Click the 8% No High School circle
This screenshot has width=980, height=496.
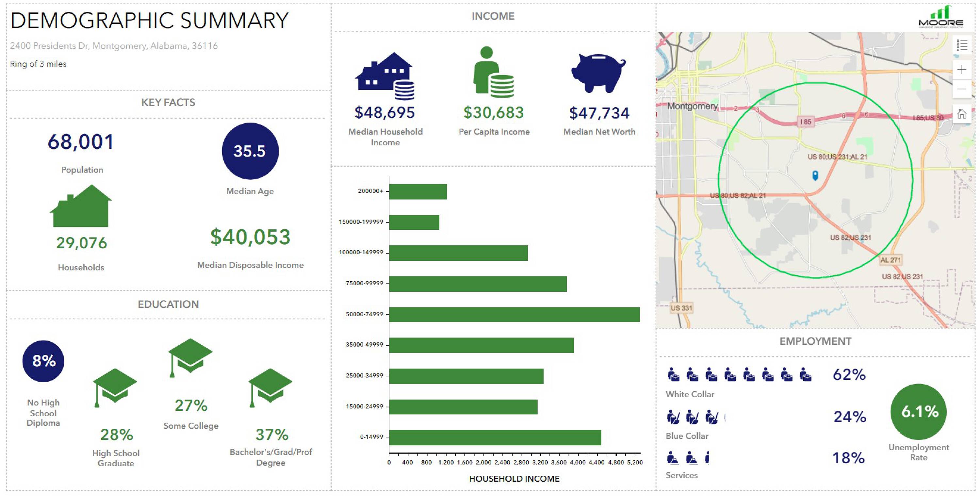(43, 361)
